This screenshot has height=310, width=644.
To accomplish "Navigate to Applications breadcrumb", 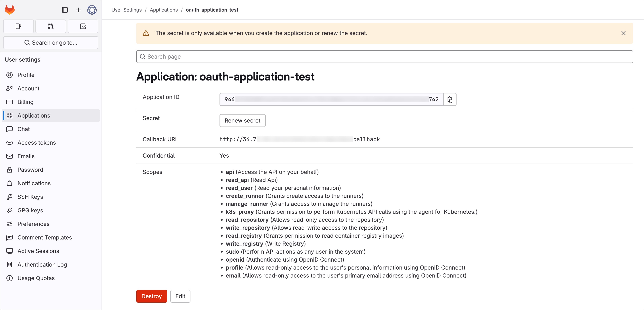I will (x=164, y=10).
